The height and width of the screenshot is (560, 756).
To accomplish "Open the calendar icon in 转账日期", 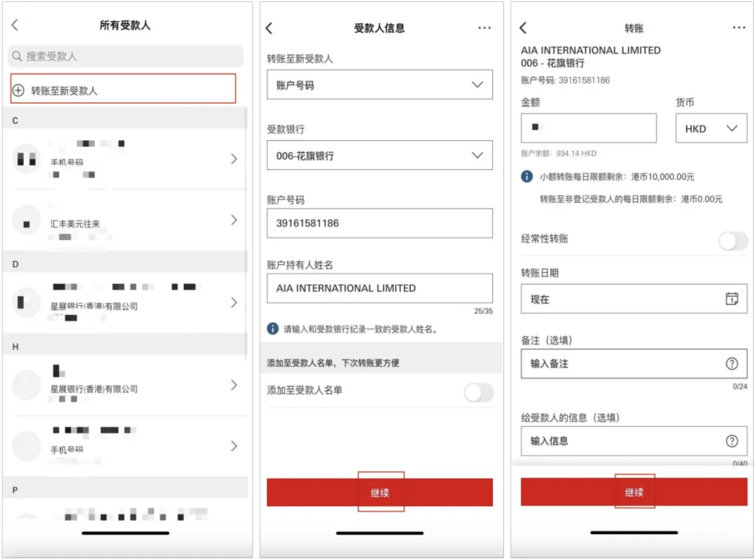I will coord(732,299).
